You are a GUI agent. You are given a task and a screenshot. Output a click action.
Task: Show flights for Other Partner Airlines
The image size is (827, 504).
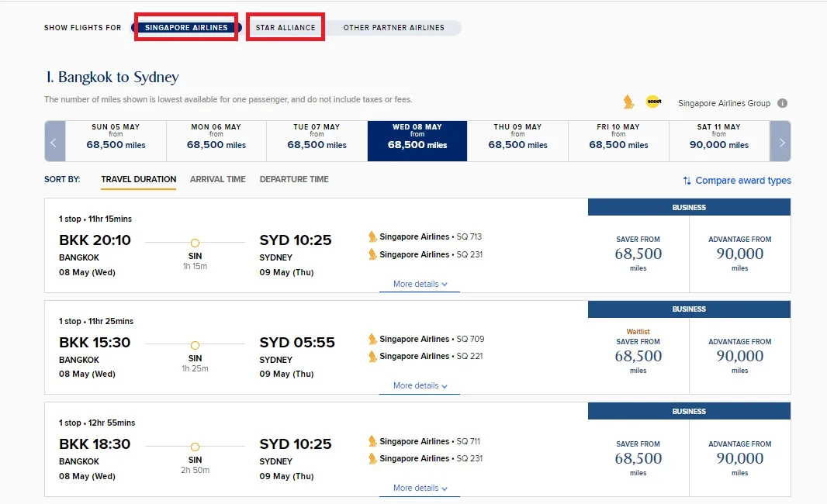coord(393,27)
